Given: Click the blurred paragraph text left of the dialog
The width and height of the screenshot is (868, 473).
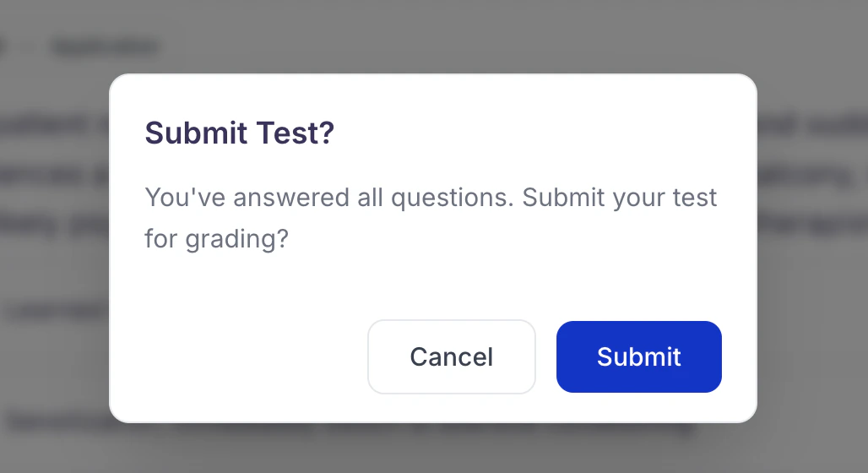Looking at the screenshot, I should (54, 175).
